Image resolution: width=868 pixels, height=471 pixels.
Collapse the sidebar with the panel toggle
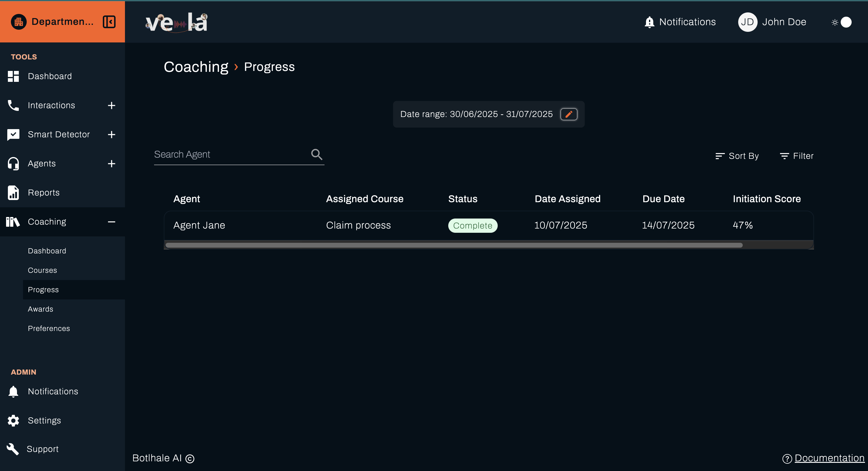[x=109, y=22]
